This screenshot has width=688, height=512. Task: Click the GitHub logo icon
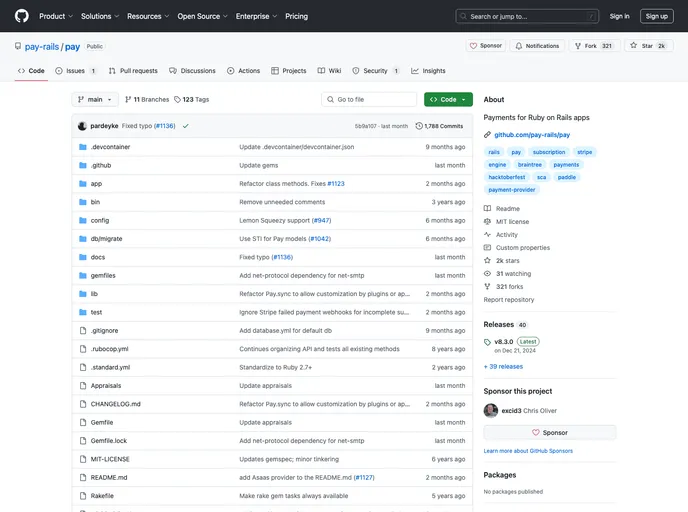(22, 16)
